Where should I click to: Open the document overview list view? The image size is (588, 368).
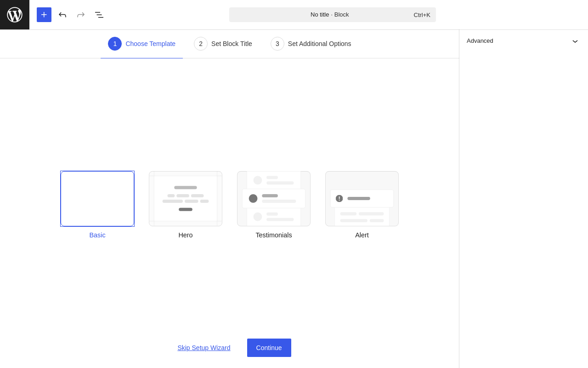(x=99, y=15)
